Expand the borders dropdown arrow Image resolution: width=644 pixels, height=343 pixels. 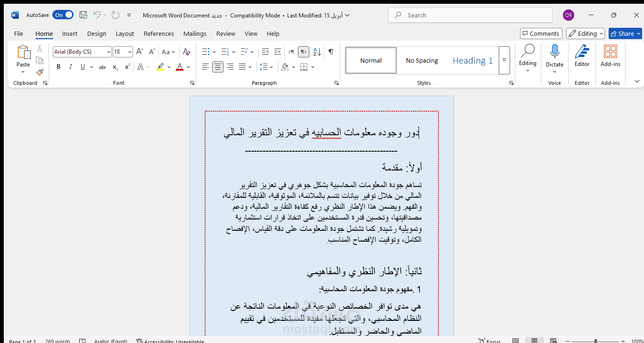(x=313, y=67)
